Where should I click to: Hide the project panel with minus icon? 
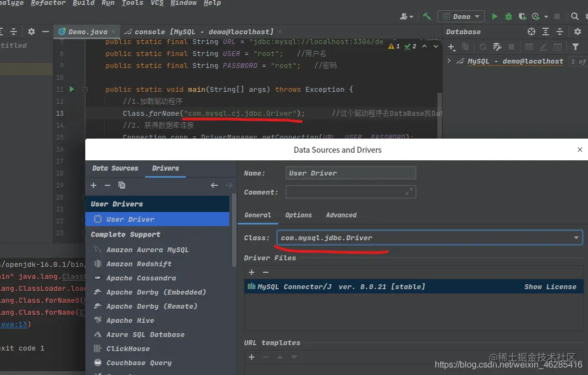click(45, 32)
